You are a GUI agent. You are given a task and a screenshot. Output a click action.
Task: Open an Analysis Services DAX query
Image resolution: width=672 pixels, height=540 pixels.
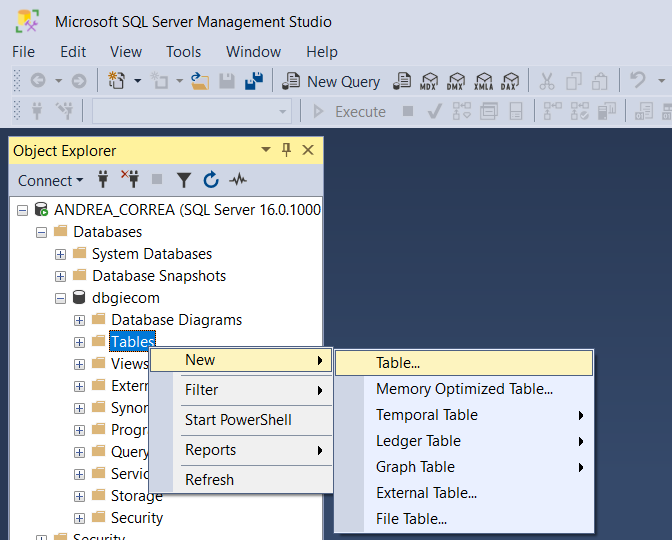click(510, 81)
